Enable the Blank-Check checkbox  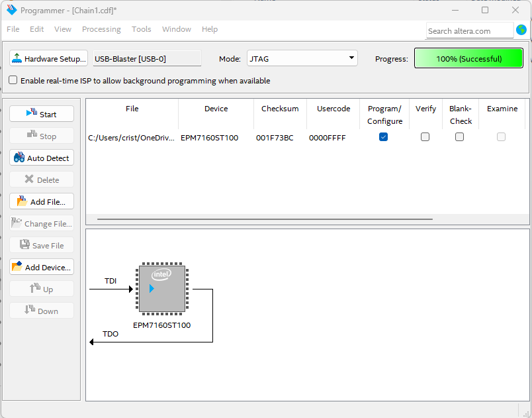459,137
